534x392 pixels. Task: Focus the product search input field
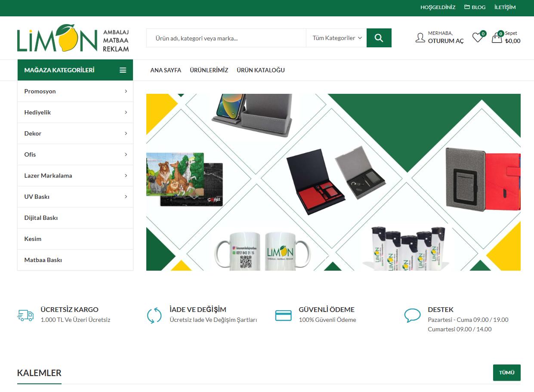click(226, 38)
